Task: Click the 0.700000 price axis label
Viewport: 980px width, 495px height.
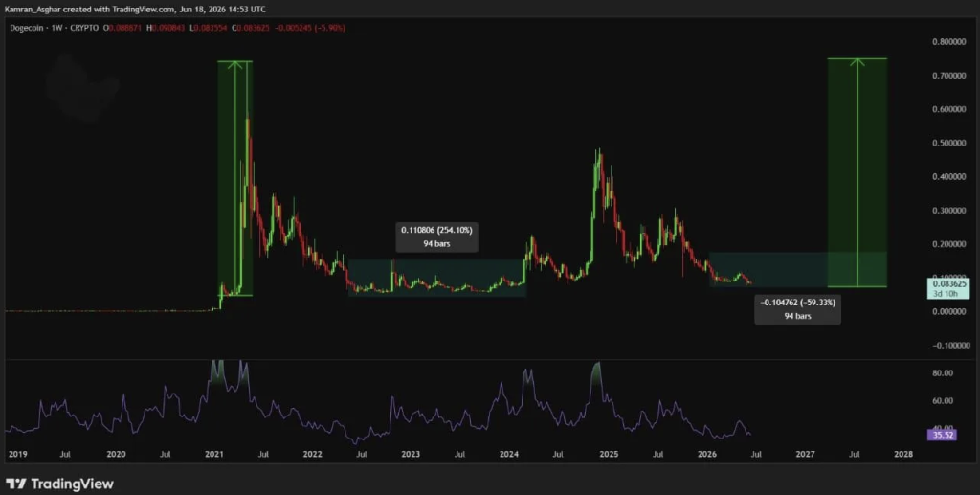Action: pyautogui.click(x=950, y=76)
